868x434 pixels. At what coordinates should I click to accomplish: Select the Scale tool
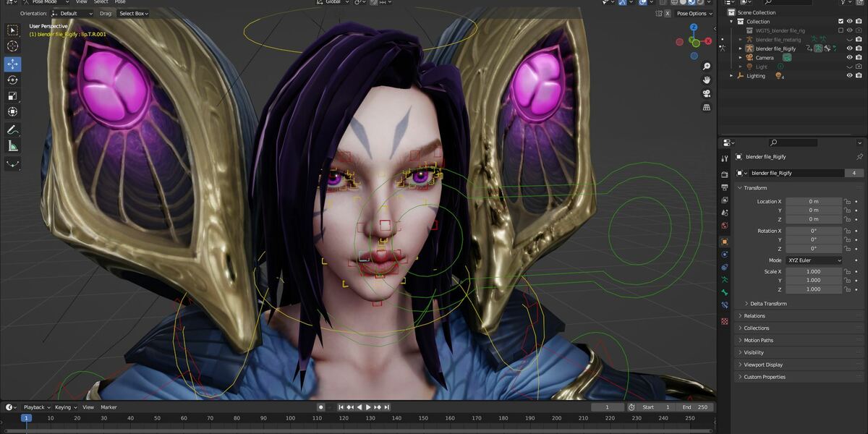coord(13,95)
